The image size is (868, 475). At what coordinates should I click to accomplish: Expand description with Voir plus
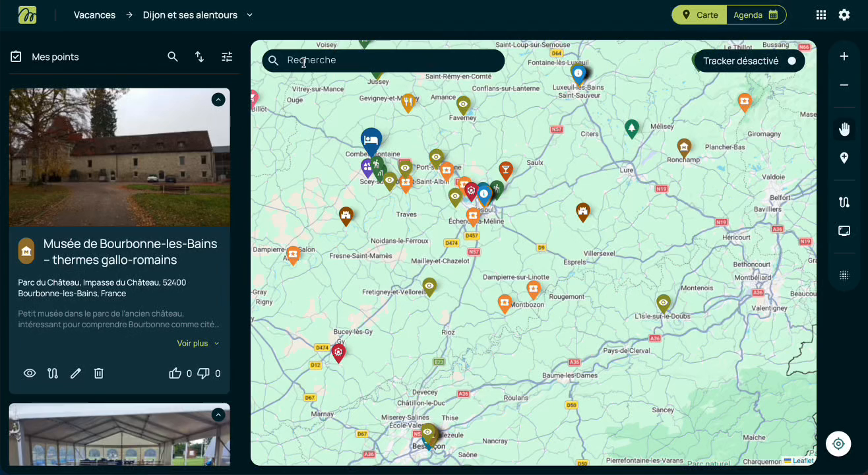198,343
